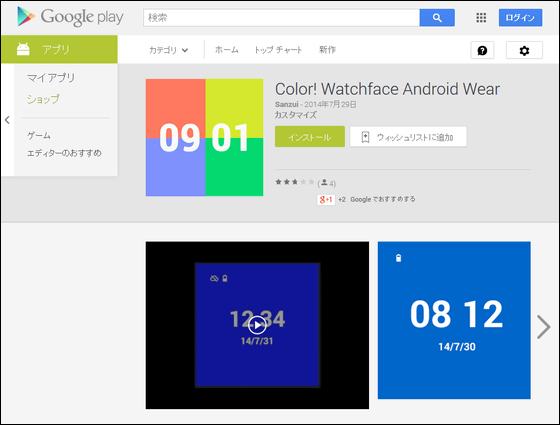Click the reviewer count person icon
560x425 pixels.
click(324, 182)
